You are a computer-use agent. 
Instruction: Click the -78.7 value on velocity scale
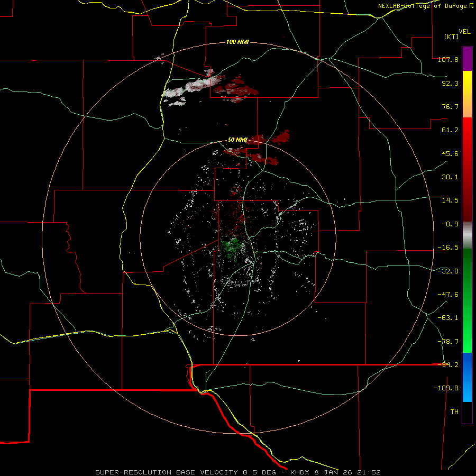click(448, 342)
